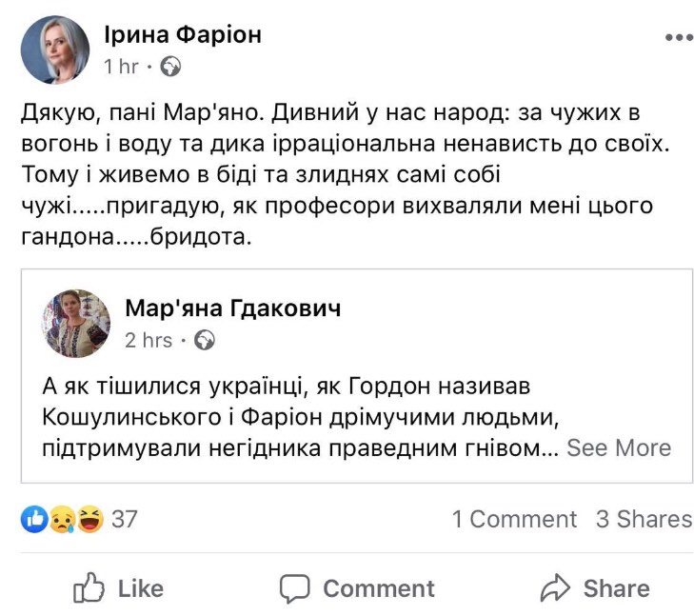Image resolution: width=694 pixels, height=616 pixels.
Task: Click the sad face reaction icon
Action: click(x=63, y=519)
